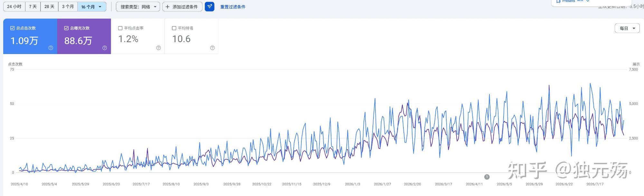Expand the 16 个月 date range dropdown

(92, 6)
